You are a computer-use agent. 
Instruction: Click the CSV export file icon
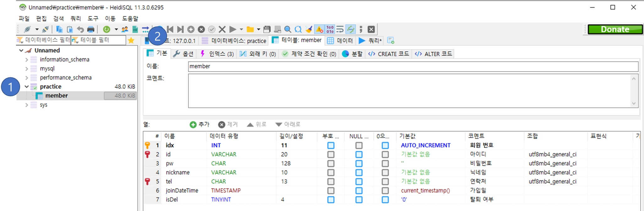[x=135, y=29]
